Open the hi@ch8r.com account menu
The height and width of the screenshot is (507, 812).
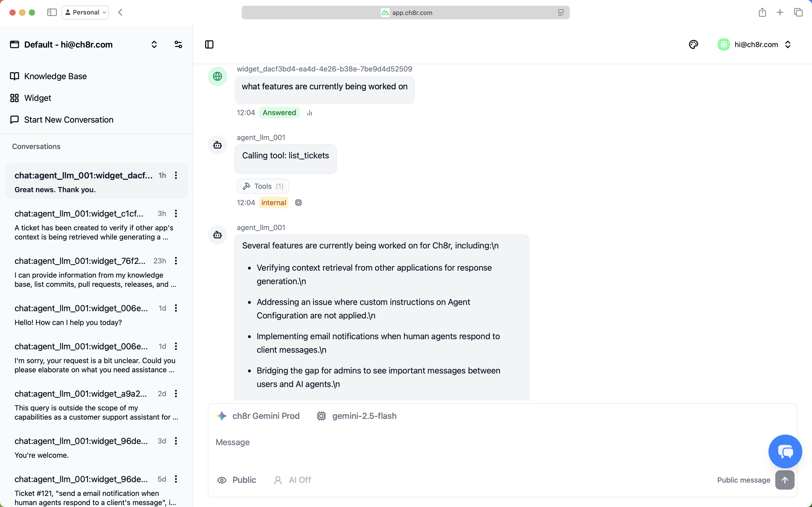coord(755,45)
